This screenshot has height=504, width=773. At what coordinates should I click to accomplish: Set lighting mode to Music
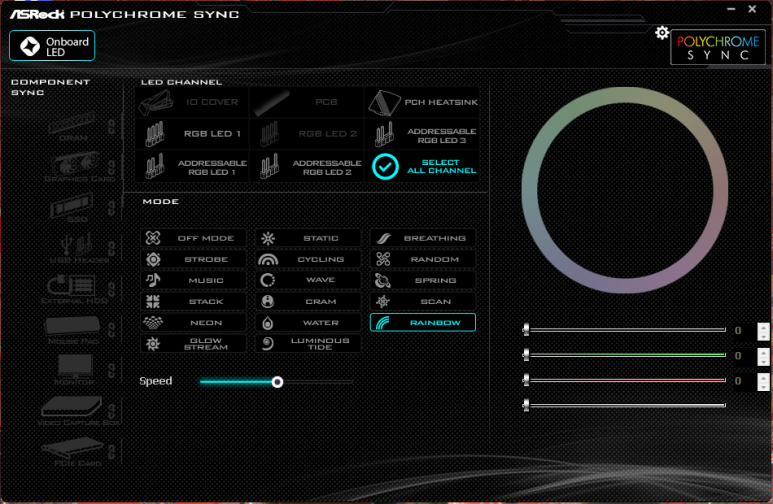coord(193,280)
